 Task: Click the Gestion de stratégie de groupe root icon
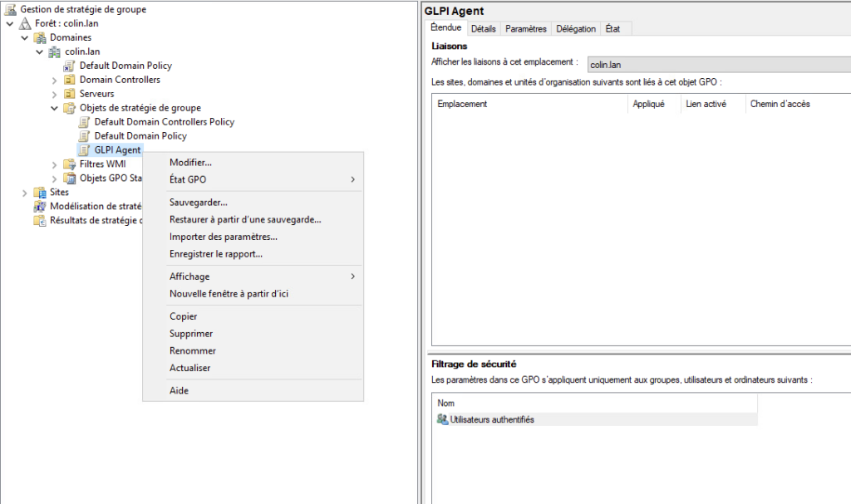[8, 8]
